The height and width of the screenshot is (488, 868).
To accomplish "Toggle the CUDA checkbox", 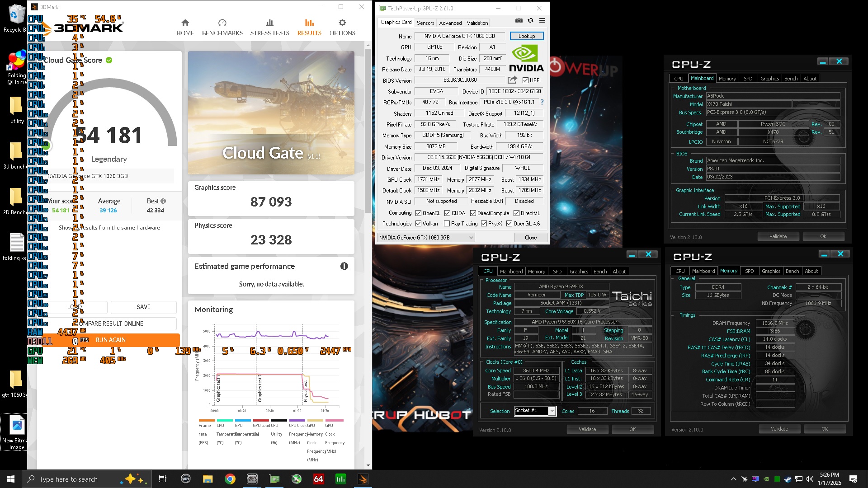I will 447,213.
